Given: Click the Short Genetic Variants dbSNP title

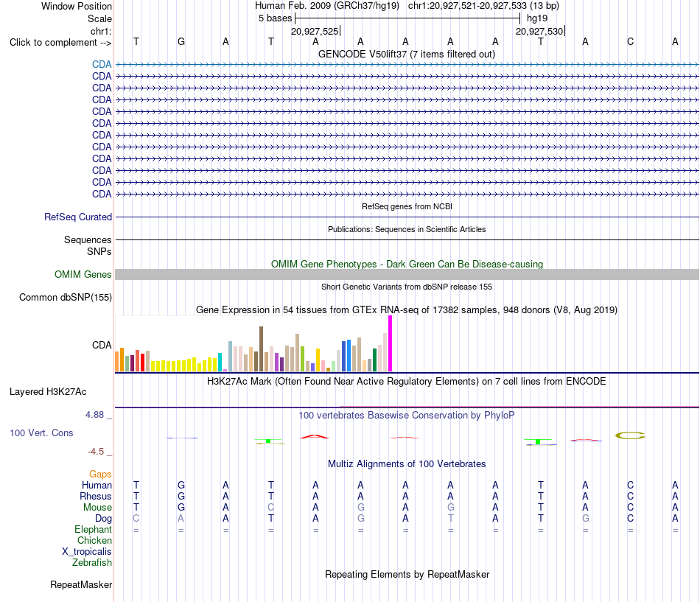Looking at the screenshot, I should click(406, 287).
